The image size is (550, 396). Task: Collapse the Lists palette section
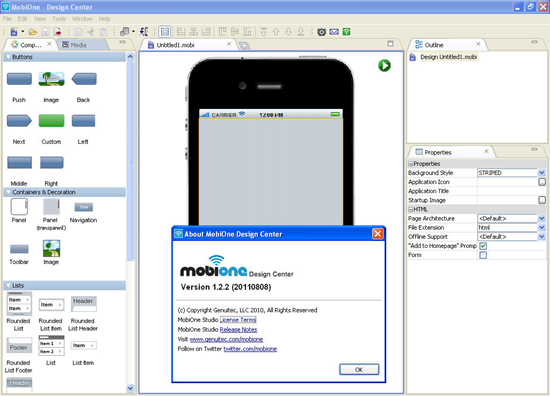[x=7, y=286]
